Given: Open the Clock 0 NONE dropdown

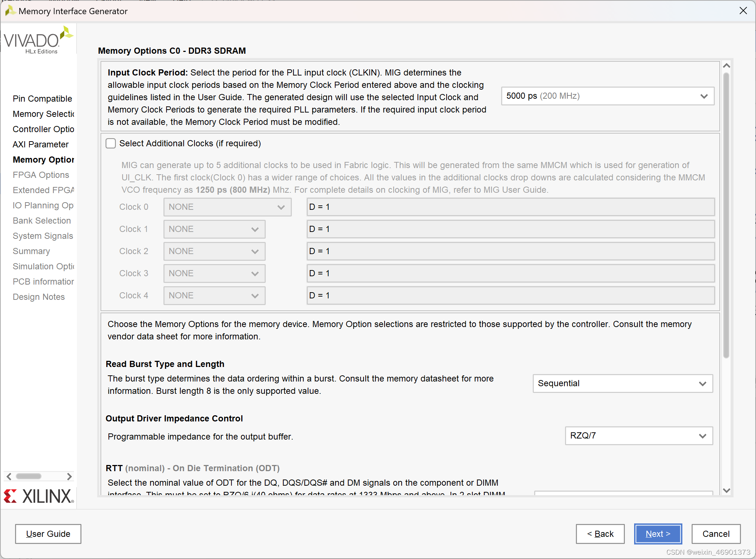Looking at the screenshot, I should pyautogui.click(x=227, y=207).
